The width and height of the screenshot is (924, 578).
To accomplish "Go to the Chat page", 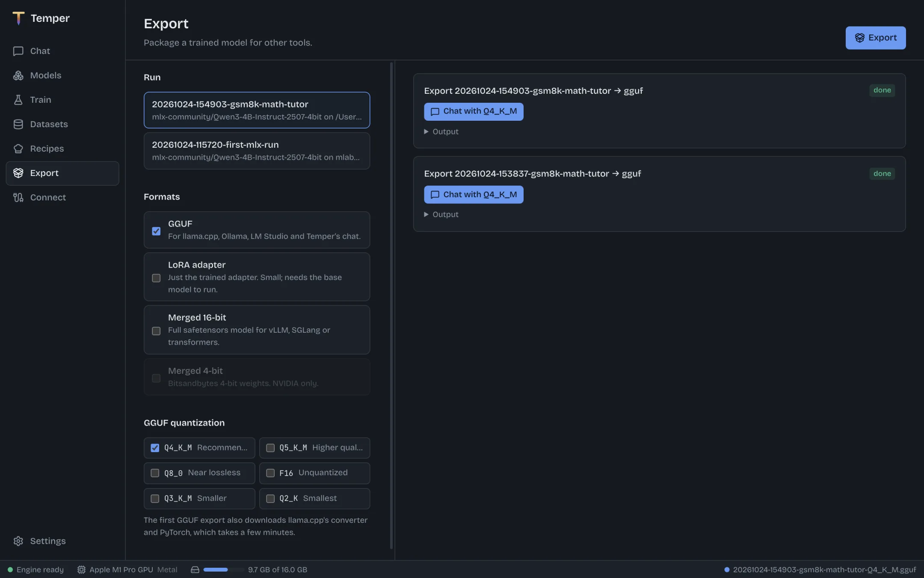I will 62,51.
